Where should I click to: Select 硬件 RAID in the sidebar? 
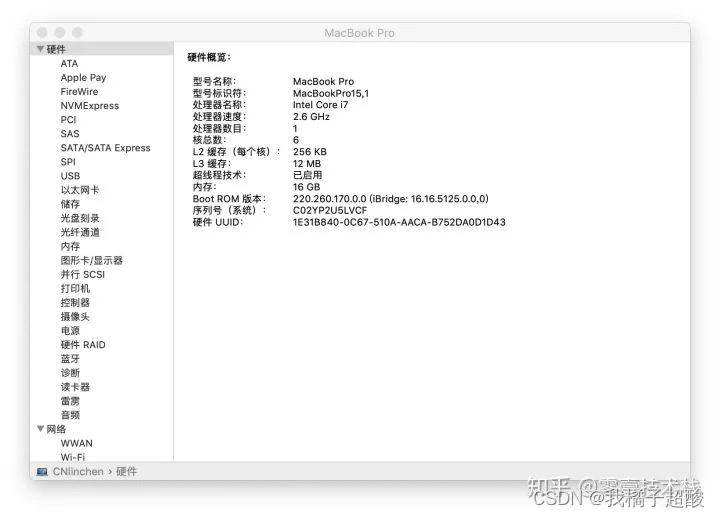click(83, 345)
